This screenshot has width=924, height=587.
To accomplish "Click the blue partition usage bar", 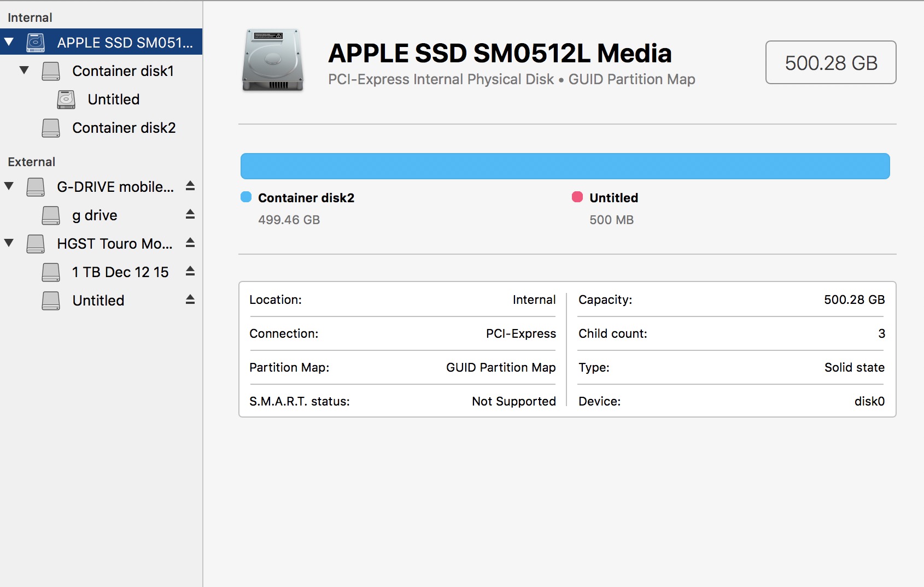I will [565, 166].
